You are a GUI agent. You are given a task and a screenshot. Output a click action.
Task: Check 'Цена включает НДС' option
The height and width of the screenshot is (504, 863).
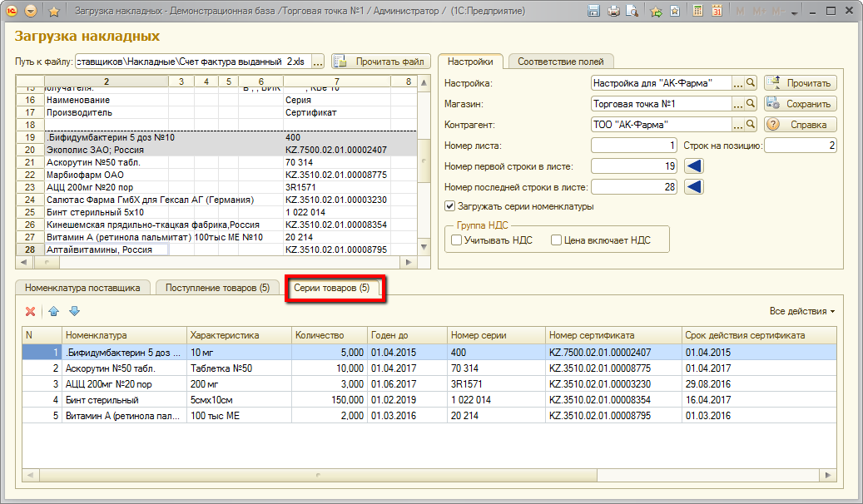(556, 240)
